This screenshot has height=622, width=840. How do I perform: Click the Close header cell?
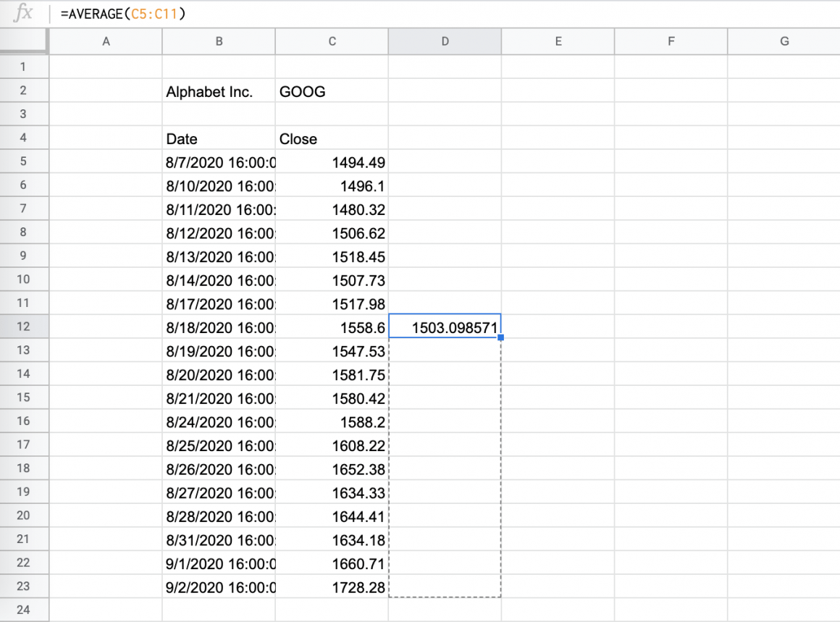tap(332, 138)
